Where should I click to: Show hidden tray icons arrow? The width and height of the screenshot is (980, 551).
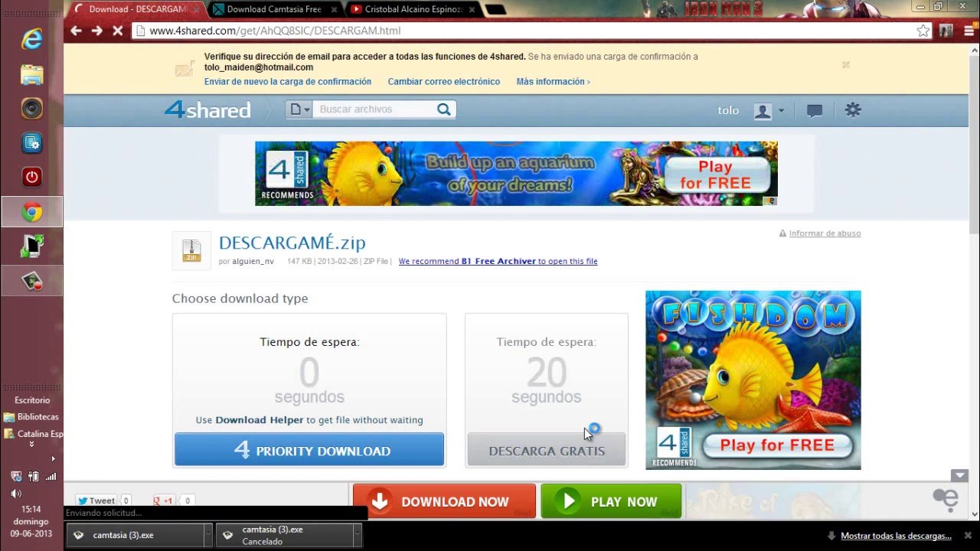53,459
